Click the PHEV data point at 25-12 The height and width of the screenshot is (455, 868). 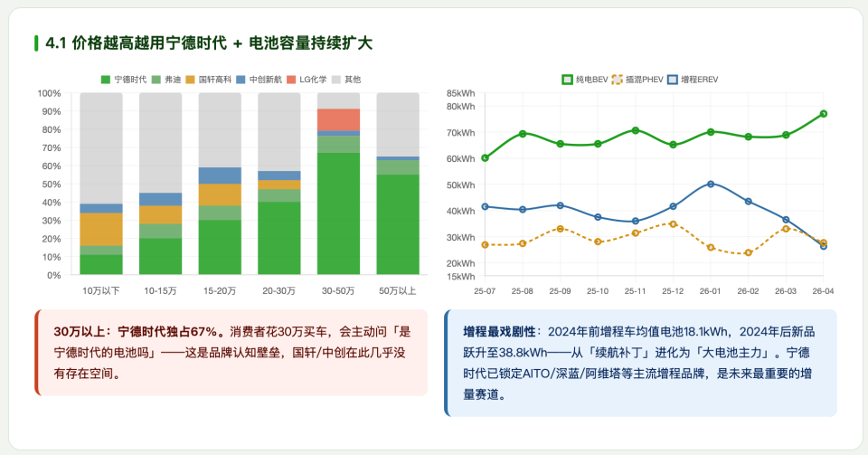coord(673,224)
